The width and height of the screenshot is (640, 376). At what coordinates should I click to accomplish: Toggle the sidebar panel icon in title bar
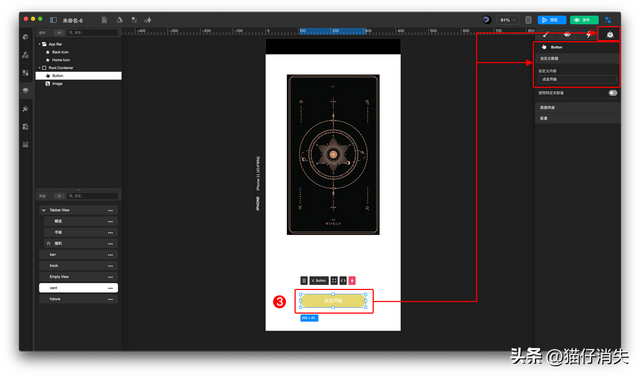pyautogui.click(x=53, y=20)
